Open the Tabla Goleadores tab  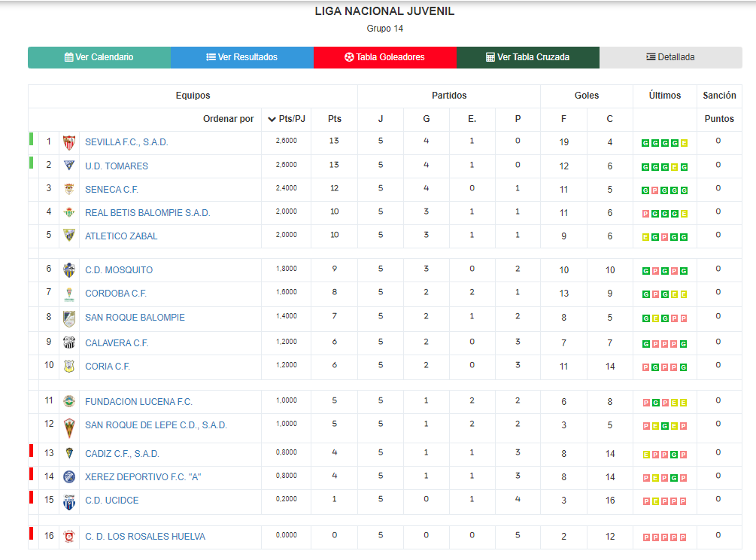384,57
